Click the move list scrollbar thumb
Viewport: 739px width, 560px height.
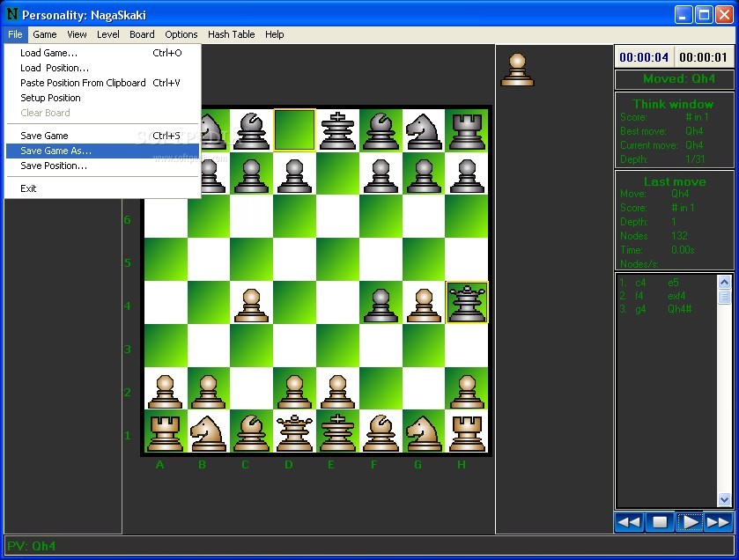pos(724,297)
